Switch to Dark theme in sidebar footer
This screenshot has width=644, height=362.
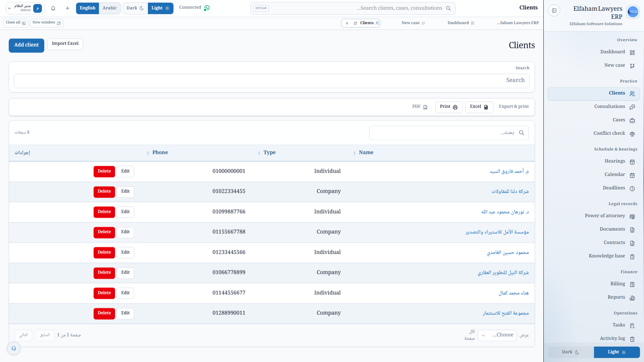571,352
